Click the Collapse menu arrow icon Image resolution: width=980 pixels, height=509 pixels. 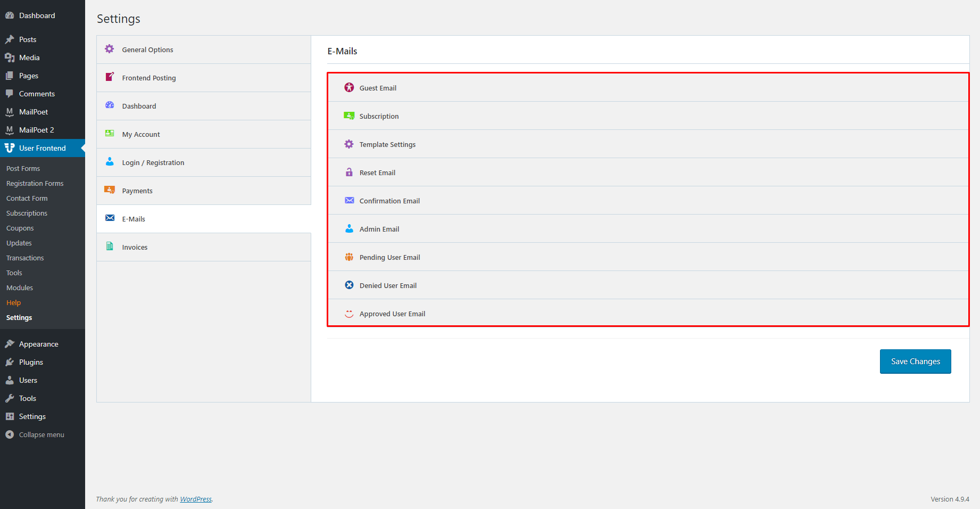[10, 434]
